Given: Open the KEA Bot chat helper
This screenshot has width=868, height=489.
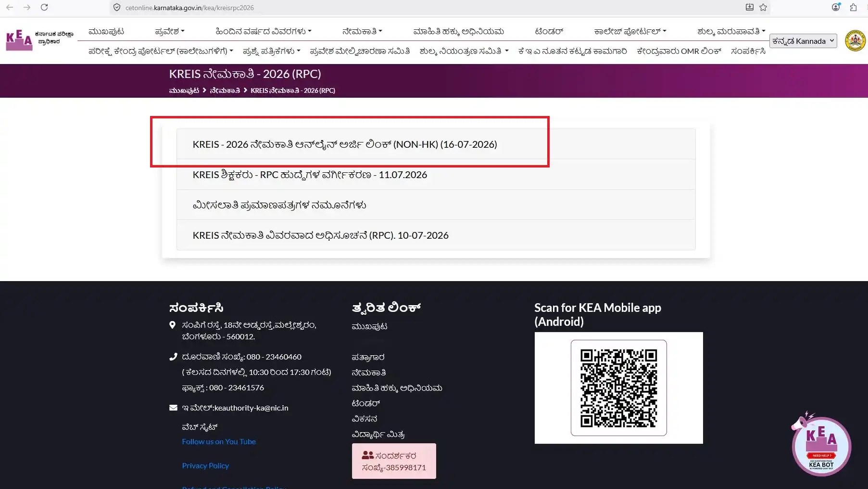Looking at the screenshot, I should pyautogui.click(x=821, y=445).
